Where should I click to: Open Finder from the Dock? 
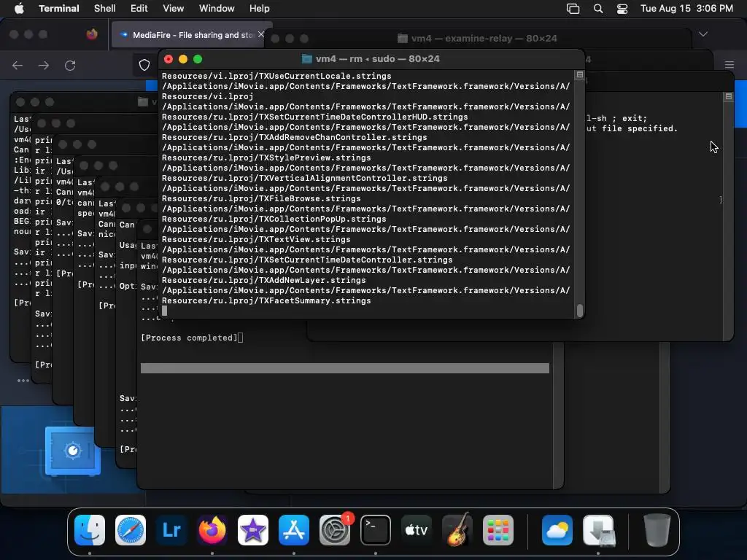pos(90,530)
